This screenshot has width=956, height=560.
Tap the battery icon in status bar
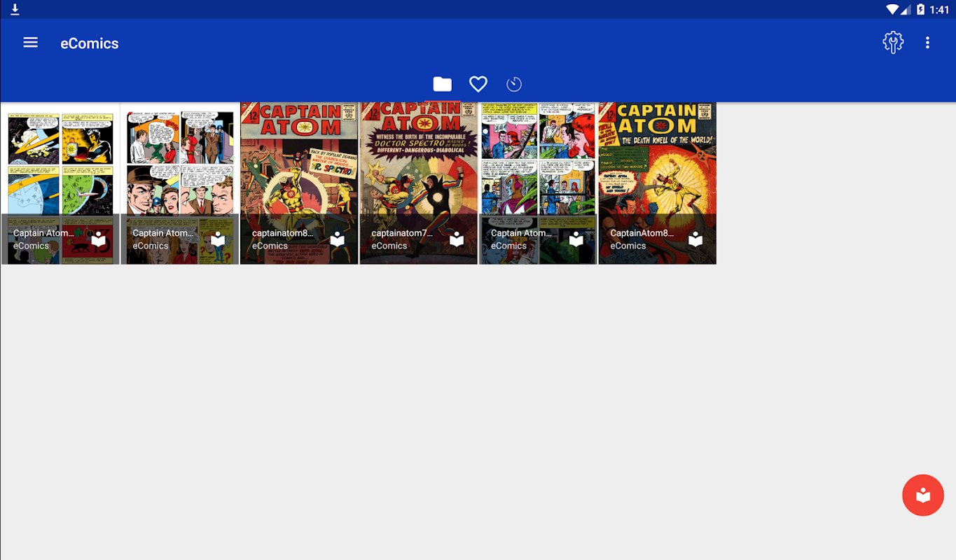pyautogui.click(x=920, y=9)
